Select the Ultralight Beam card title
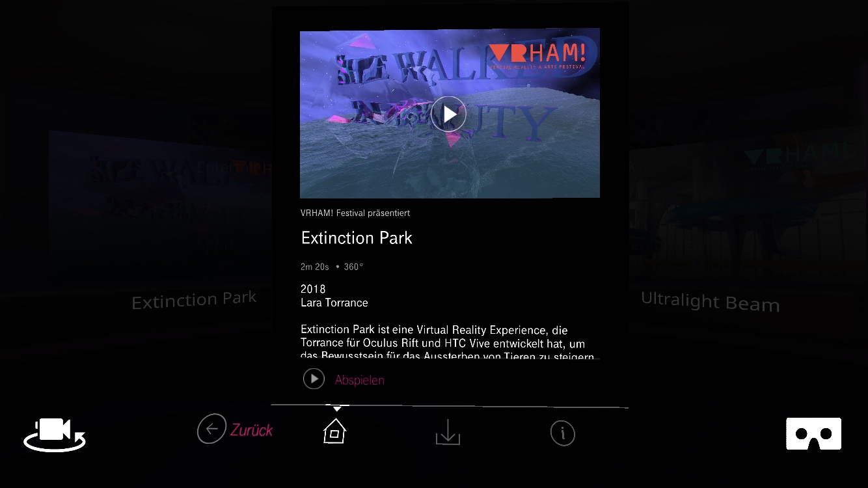Image resolution: width=868 pixels, height=488 pixels. click(710, 301)
